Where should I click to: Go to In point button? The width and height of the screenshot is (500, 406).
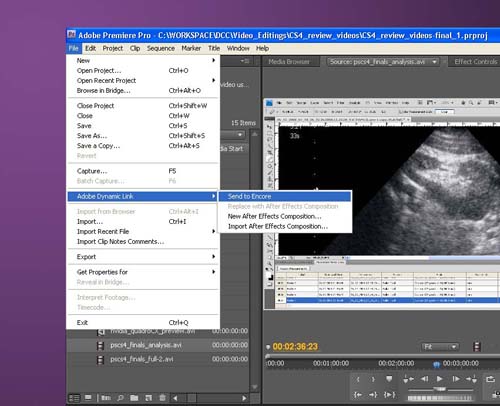click(358, 395)
